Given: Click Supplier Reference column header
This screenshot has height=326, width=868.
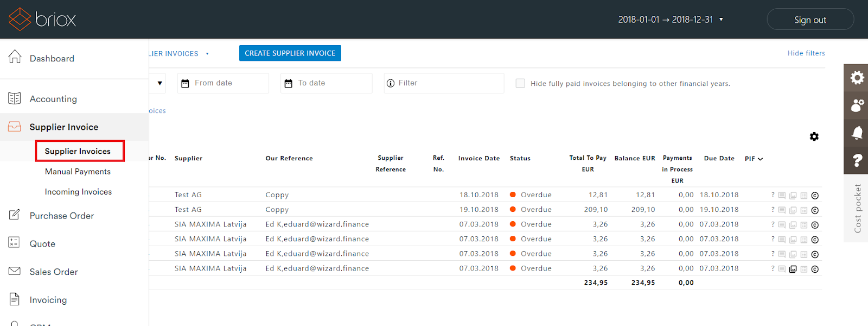Looking at the screenshot, I should [x=391, y=164].
